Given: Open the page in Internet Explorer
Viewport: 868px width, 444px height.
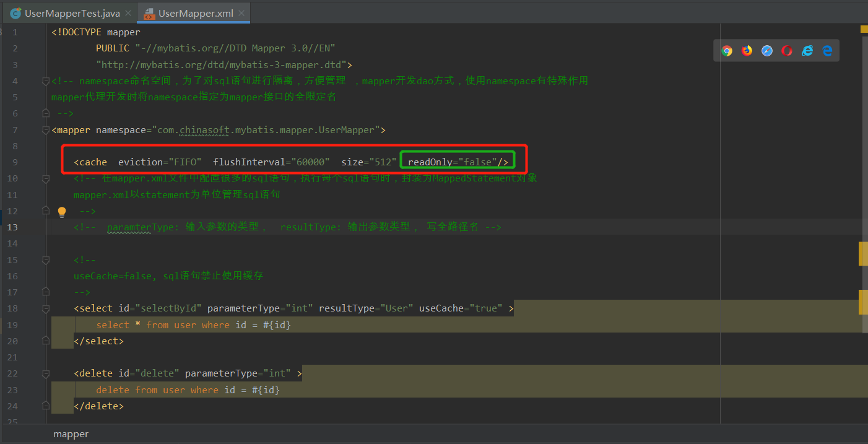Looking at the screenshot, I should tap(807, 51).
